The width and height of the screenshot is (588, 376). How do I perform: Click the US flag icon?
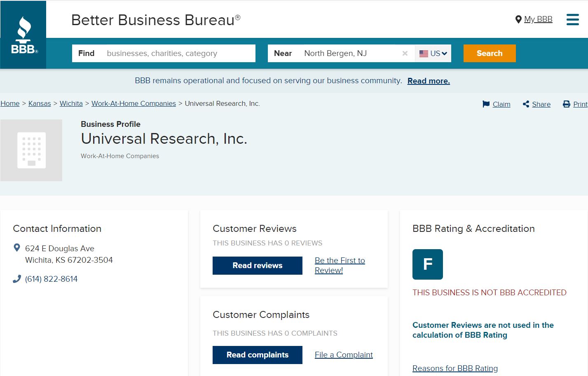point(424,54)
